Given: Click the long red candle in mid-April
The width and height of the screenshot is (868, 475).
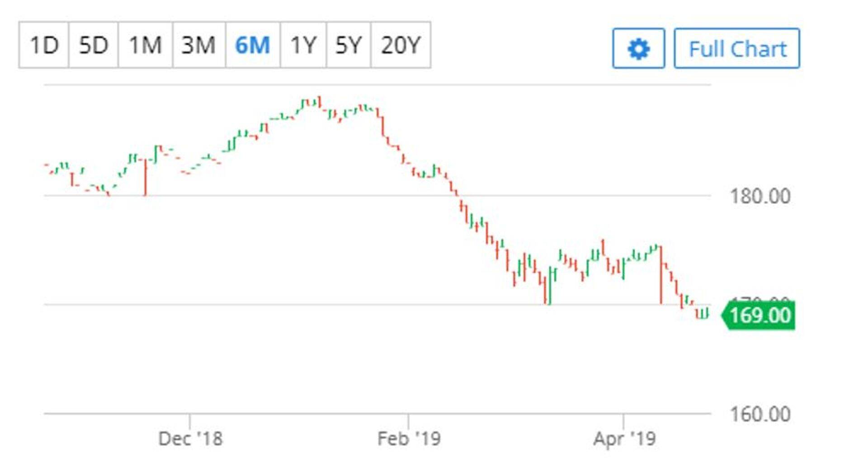Looking at the screenshot, I should pyautogui.click(x=661, y=275).
